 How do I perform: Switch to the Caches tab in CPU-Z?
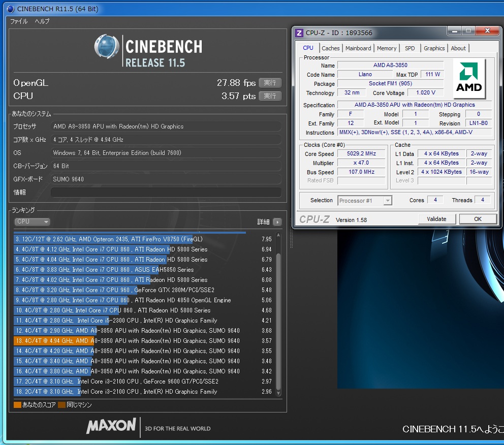[331, 48]
